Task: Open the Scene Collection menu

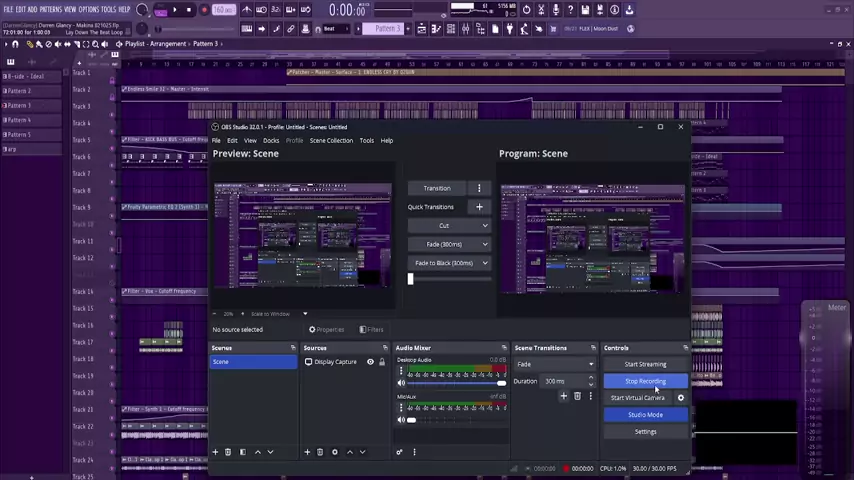Action: click(x=331, y=140)
